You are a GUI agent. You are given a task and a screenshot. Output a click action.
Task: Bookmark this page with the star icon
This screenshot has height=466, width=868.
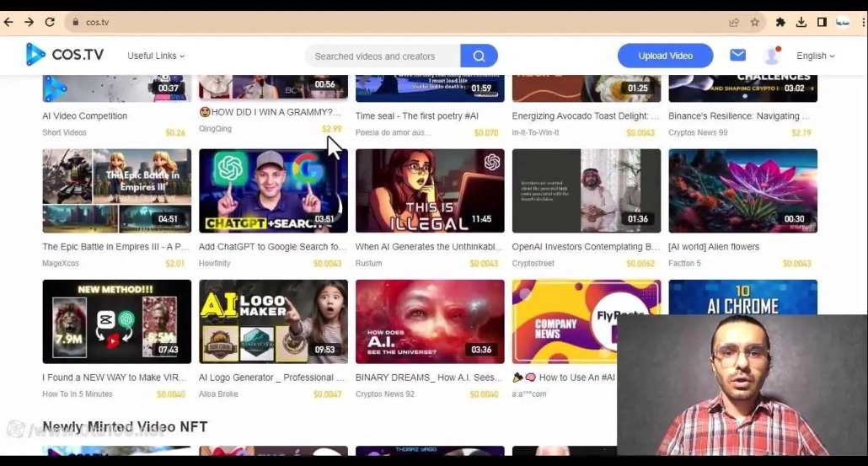tap(755, 23)
